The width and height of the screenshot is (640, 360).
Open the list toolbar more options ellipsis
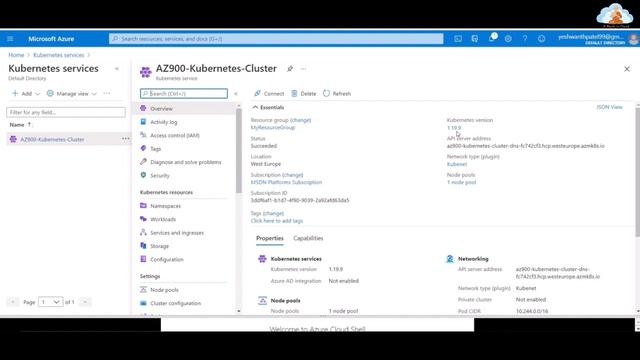click(x=107, y=93)
